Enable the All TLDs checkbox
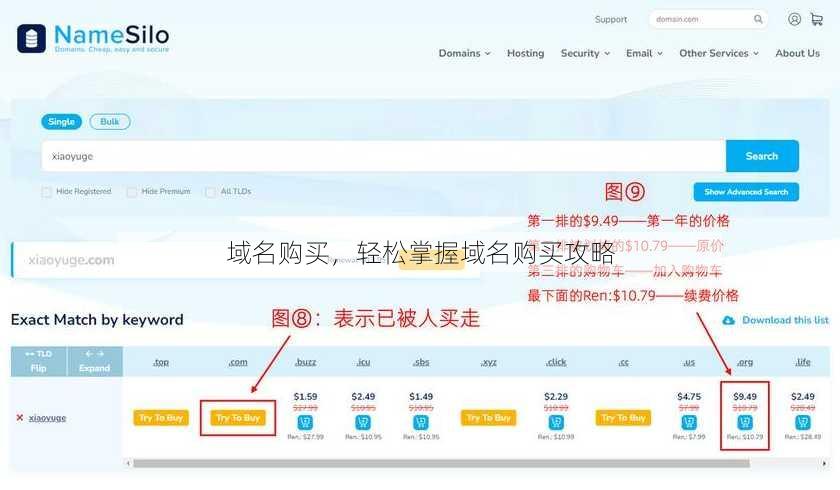The height and width of the screenshot is (490, 840). 211,192
